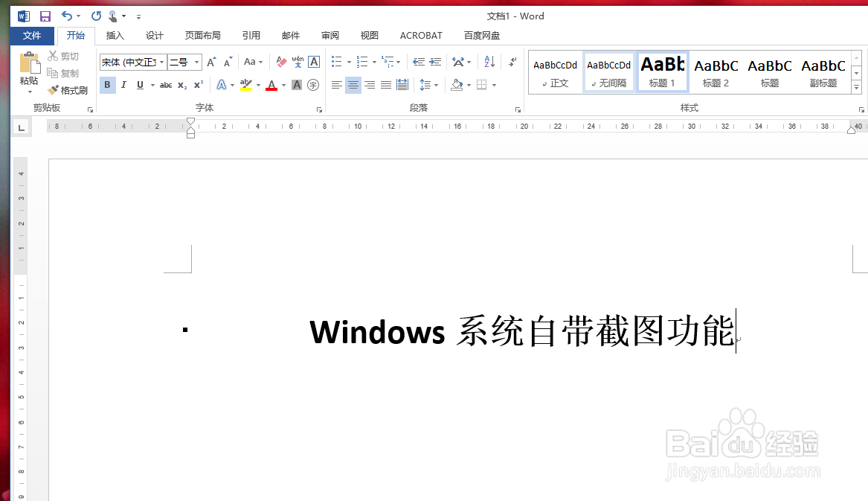Toggle underline formatting
868x501 pixels.
[140, 85]
